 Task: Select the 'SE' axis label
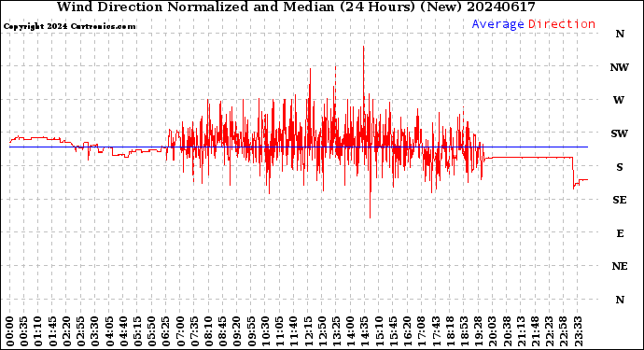click(620, 200)
